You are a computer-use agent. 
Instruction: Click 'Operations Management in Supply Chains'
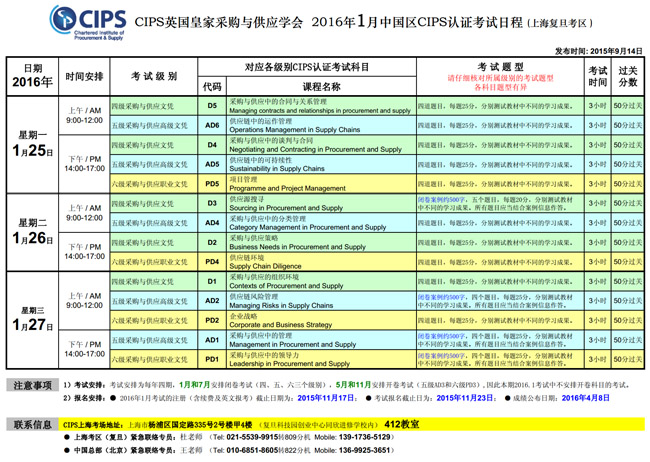[294, 130]
